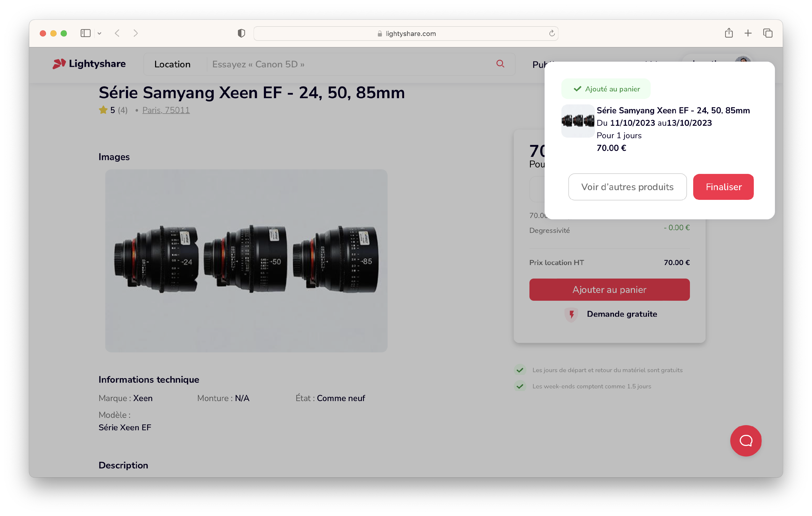Click the Images heading
812x516 pixels.
point(114,157)
